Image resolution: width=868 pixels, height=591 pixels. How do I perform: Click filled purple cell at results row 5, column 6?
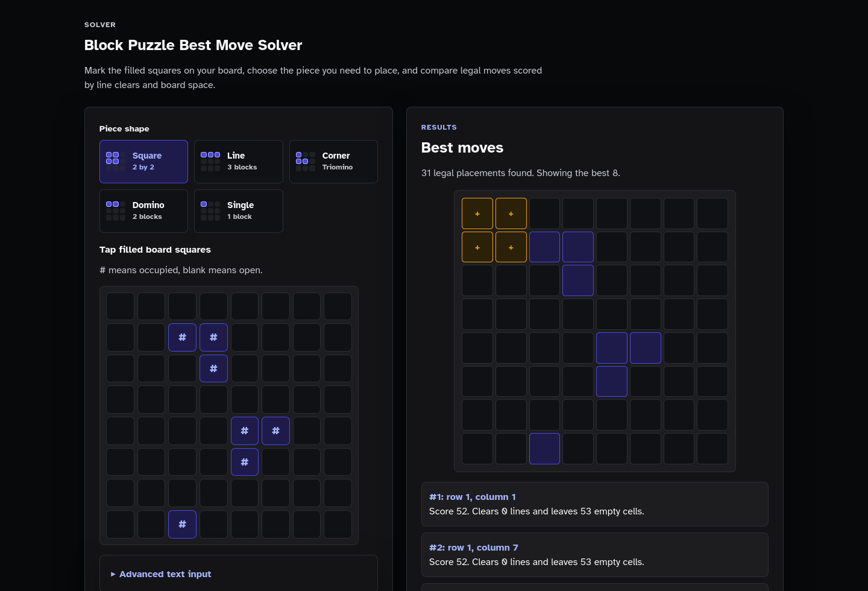646,348
